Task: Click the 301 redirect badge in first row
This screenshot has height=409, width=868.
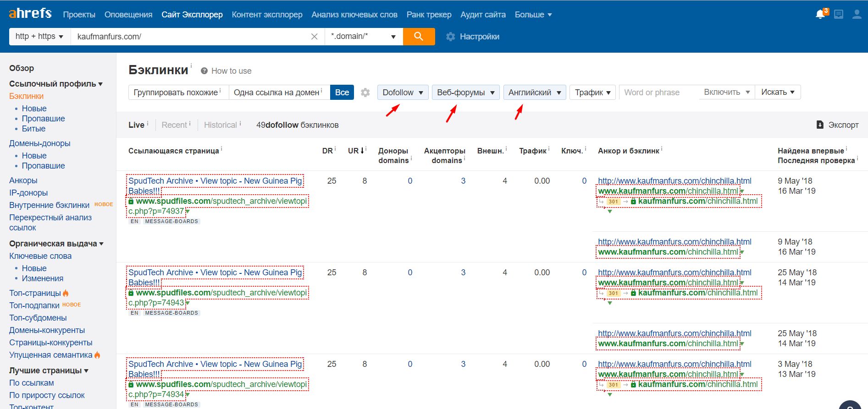Action: tap(613, 202)
